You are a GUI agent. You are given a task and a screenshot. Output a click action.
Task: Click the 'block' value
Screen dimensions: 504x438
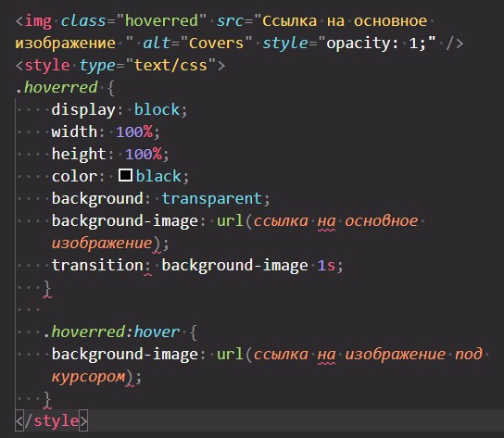tap(157, 109)
